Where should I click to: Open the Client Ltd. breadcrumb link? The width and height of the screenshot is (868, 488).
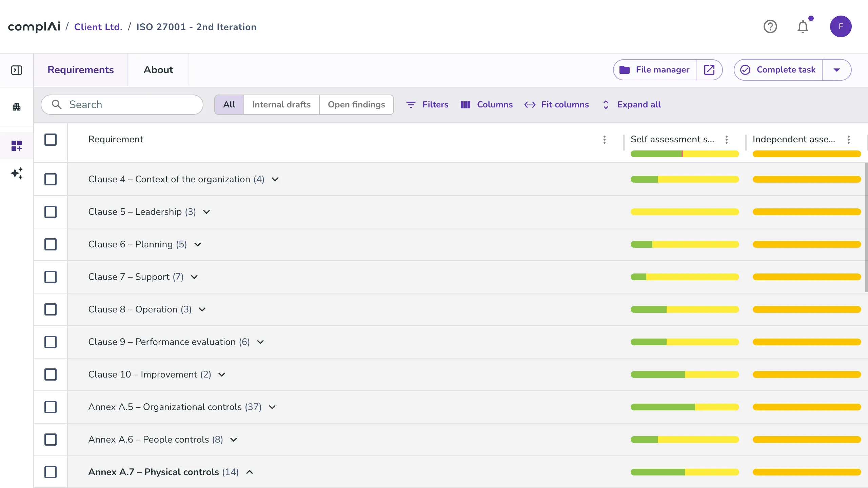point(98,27)
